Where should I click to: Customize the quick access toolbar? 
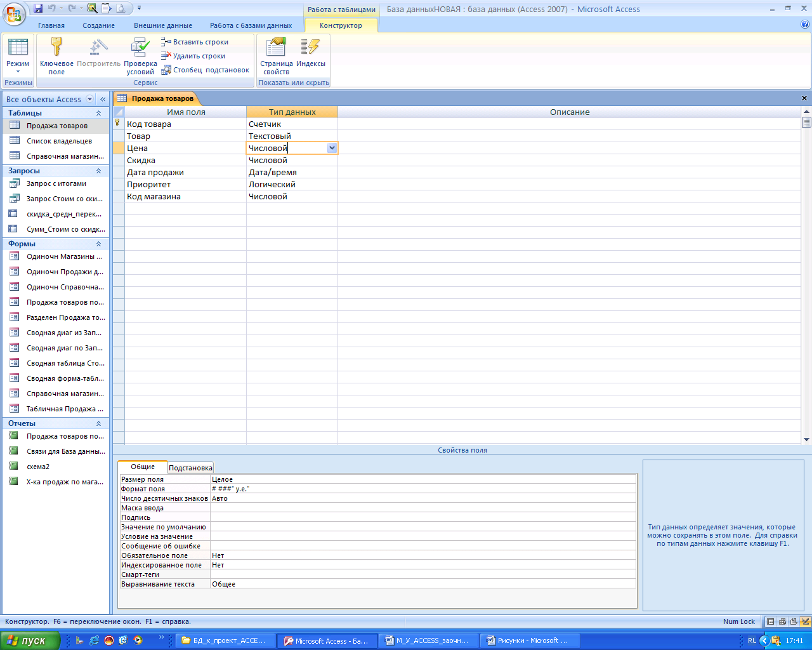139,8
